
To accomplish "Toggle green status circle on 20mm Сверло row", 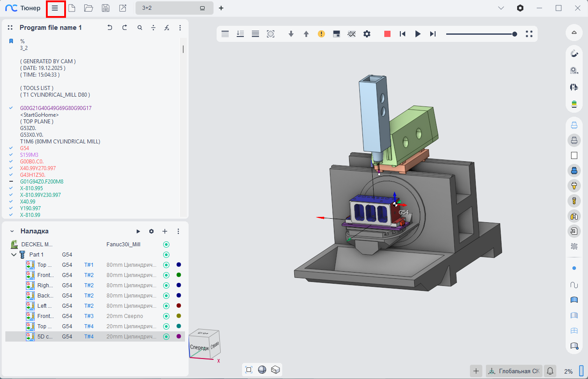I will (166, 316).
